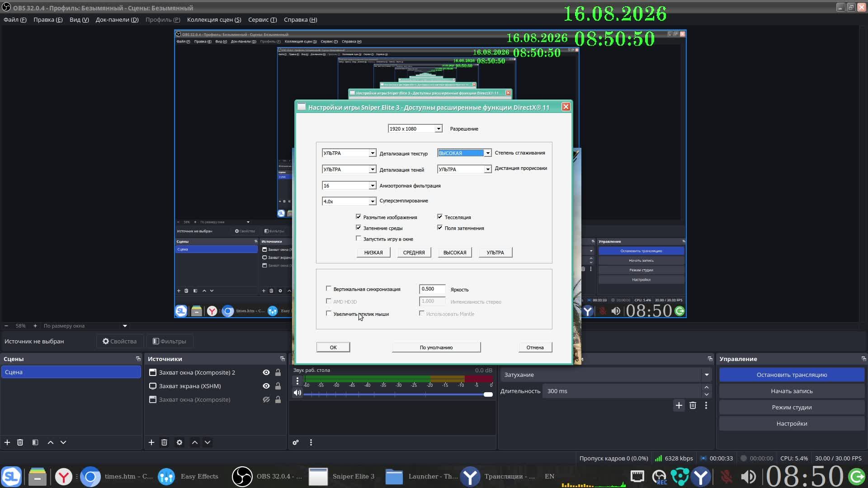Image resolution: width=868 pixels, height=488 pixels.
Task: Move the scene down with the Scenes panel arrow
Action: point(63,442)
